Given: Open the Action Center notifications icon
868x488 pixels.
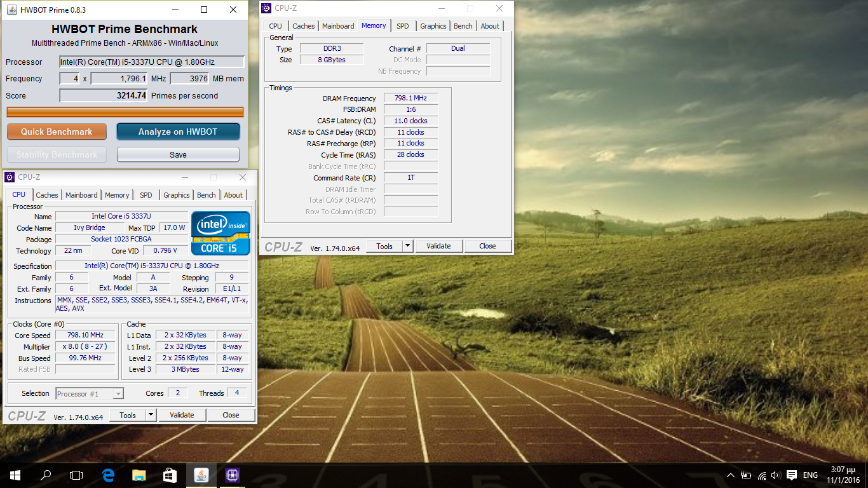Looking at the screenshot, I should pyautogui.click(x=792, y=475).
